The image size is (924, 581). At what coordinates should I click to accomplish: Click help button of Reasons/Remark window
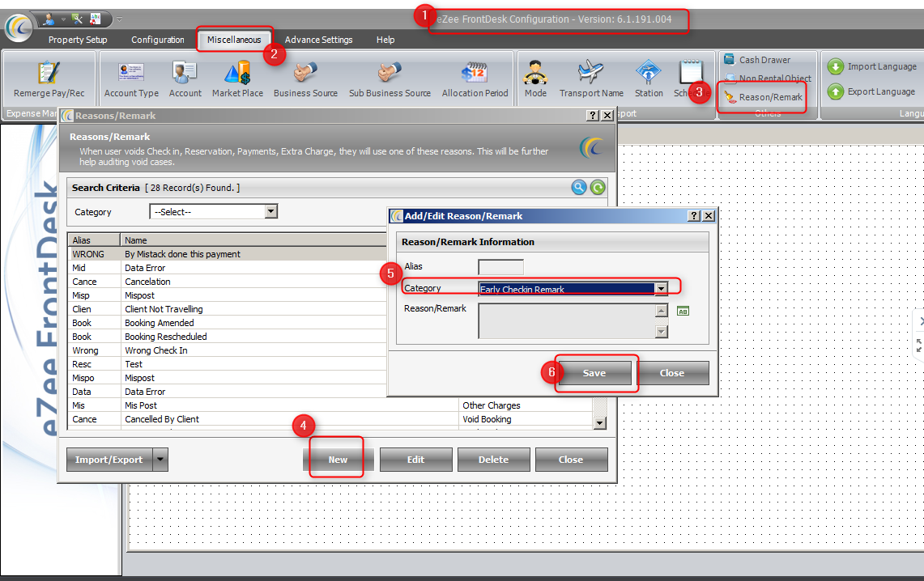[x=593, y=116]
